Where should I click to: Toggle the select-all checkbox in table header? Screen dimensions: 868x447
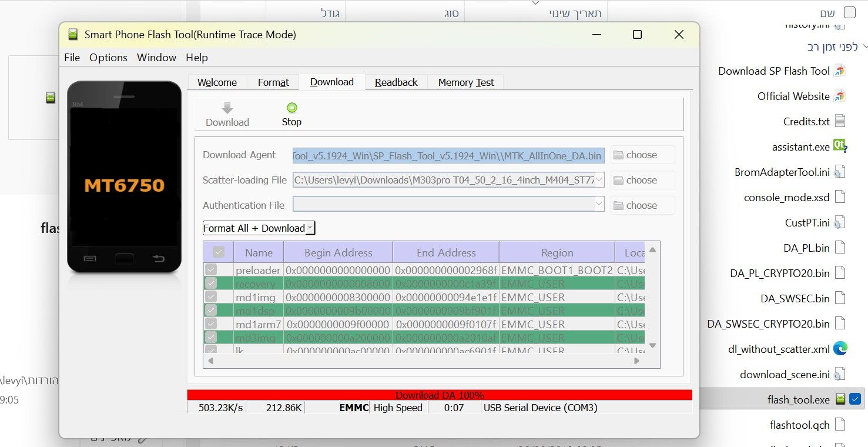[219, 252]
